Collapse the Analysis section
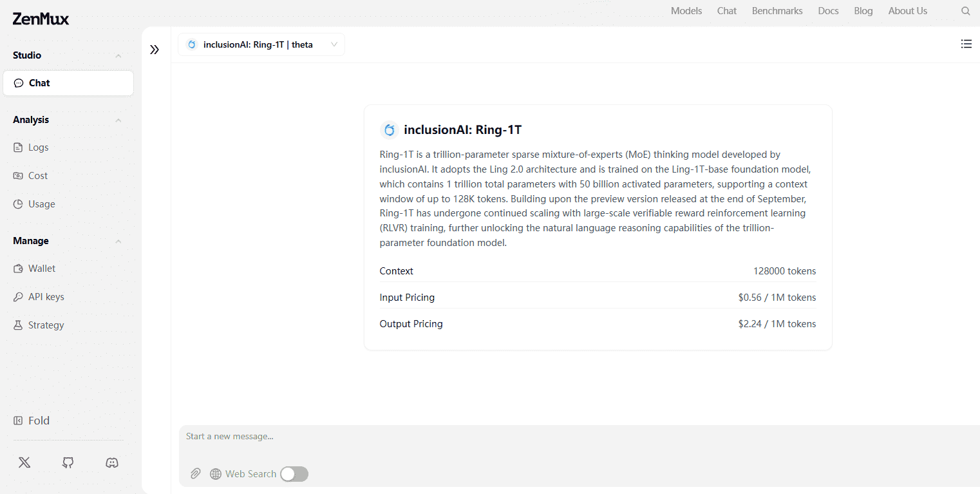Image resolution: width=980 pixels, height=494 pixels. [118, 120]
